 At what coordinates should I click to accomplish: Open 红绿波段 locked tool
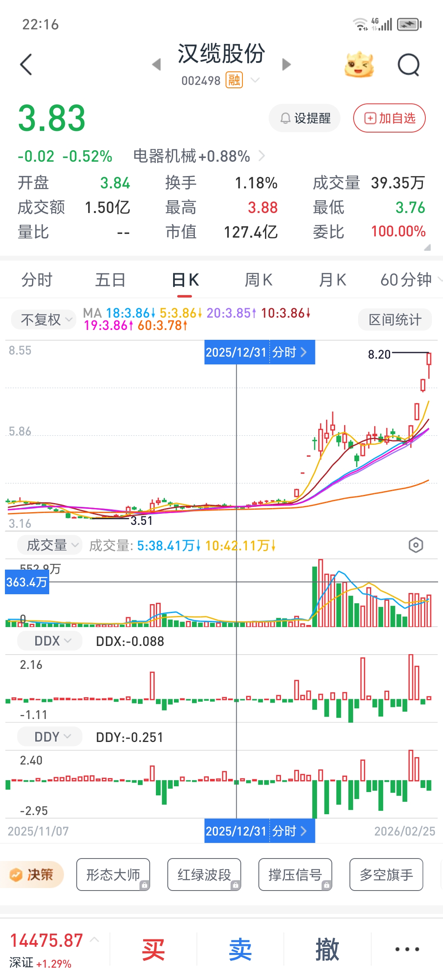tap(204, 875)
